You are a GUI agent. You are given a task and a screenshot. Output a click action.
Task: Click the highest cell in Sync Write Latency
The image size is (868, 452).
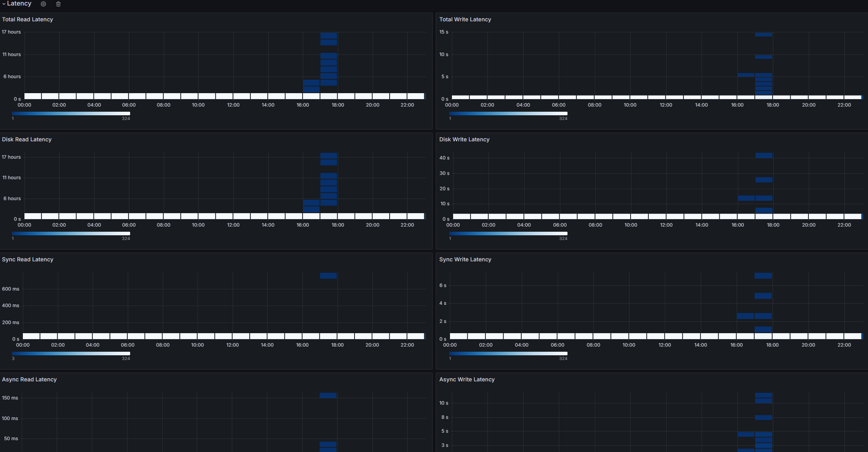coord(763,276)
